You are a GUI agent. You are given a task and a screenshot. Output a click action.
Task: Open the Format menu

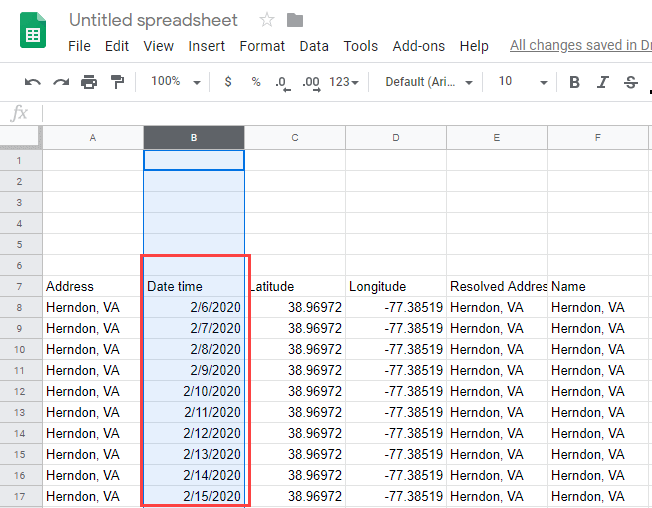(262, 46)
